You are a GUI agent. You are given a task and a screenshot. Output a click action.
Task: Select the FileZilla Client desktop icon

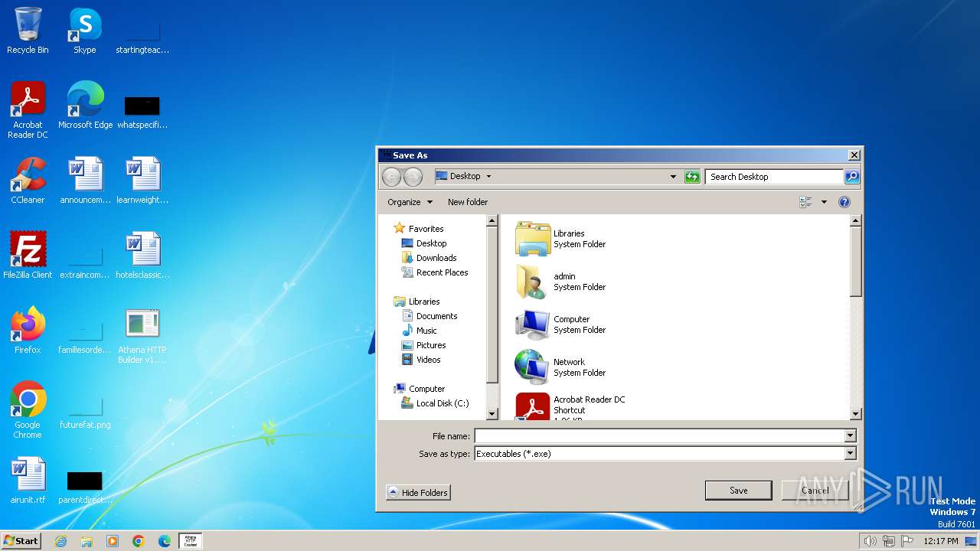pos(28,256)
